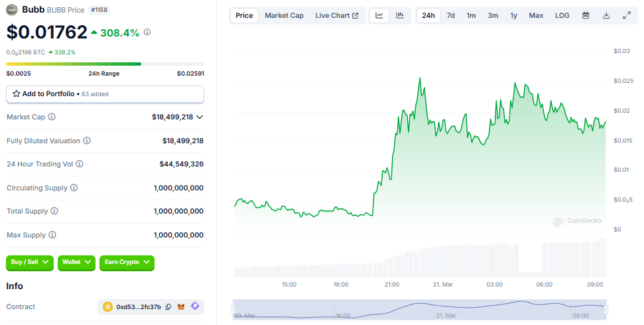Click the 24h Range progress bar
Image resolution: width=644 pixels, height=325 pixels.
point(105,64)
